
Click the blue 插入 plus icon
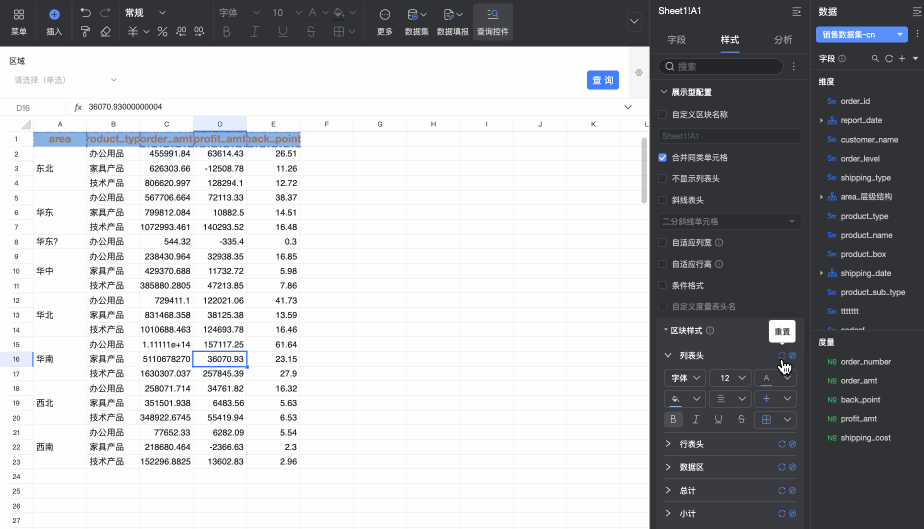tap(54, 14)
